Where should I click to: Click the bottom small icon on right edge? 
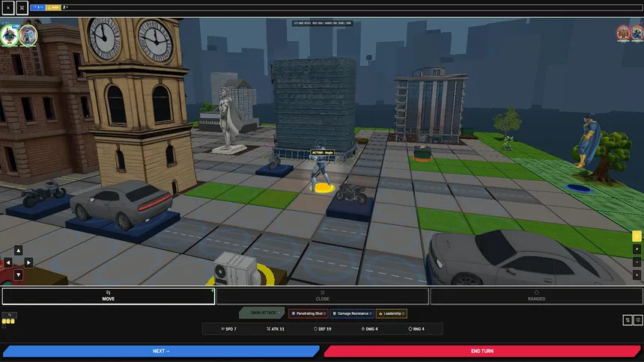point(637,274)
